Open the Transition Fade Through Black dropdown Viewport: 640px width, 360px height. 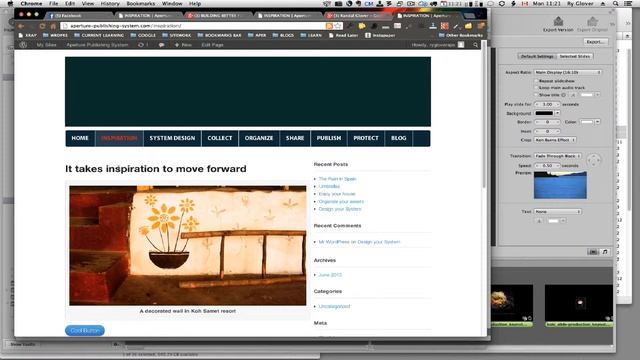coord(558,156)
